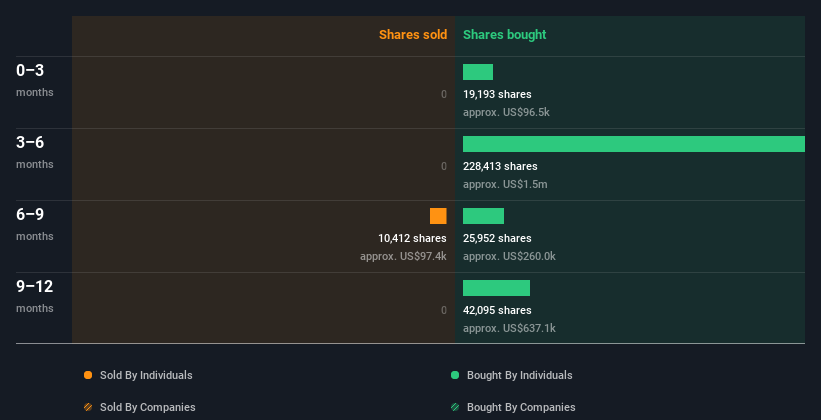
Task: Click the 19,193 shares label
Action: [x=497, y=94]
